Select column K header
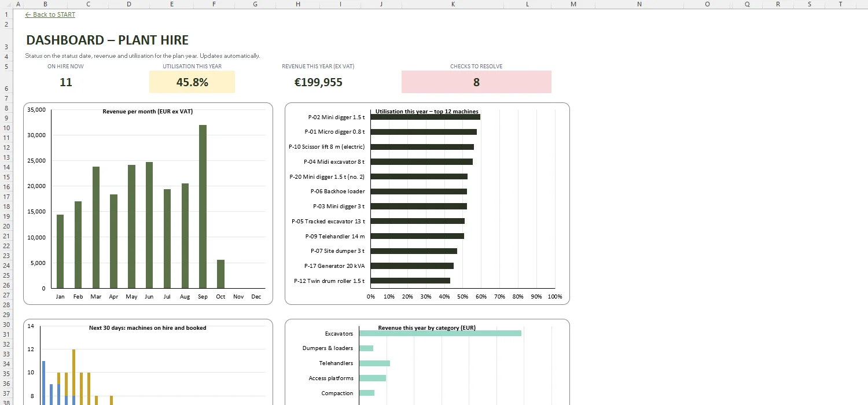Screen dimensions: 868x405 click(x=453, y=4)
